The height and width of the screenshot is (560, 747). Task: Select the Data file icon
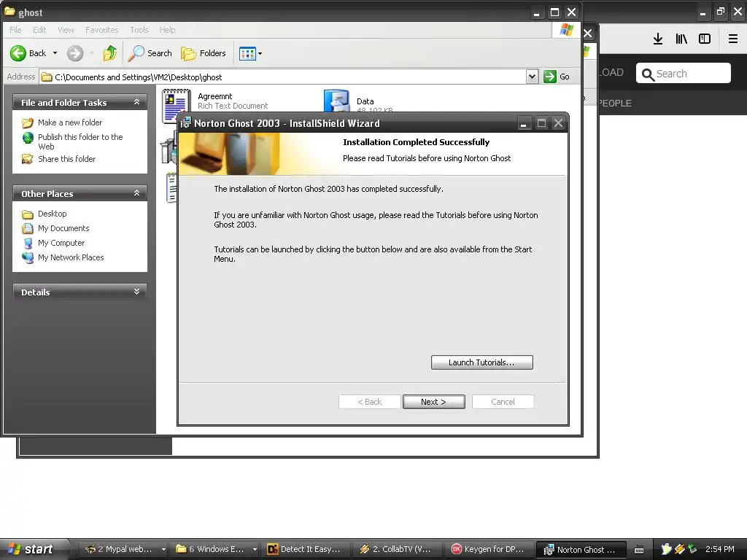coord(336,101)
